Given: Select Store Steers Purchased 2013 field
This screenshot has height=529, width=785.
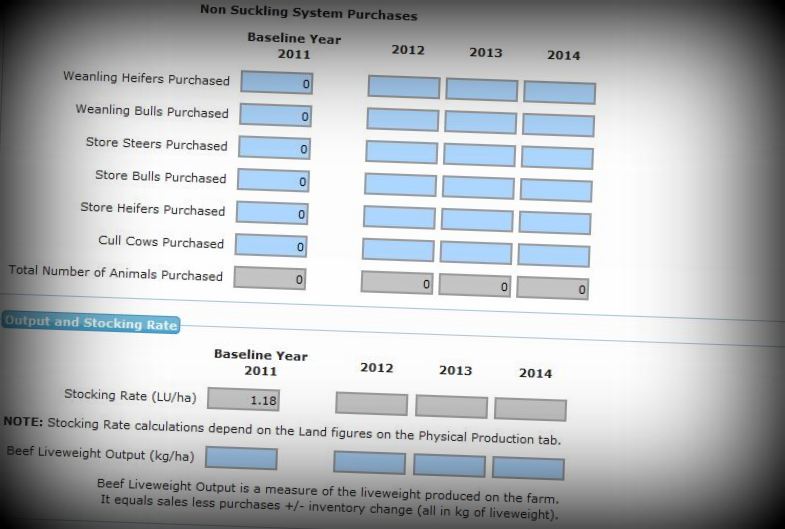Looking at the screenshot, I should [x=479, y=154].
